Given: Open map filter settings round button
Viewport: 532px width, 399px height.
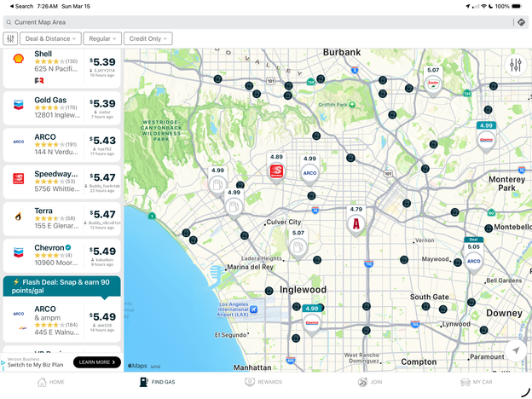Looking at the screenshot, I should [515, 65].
